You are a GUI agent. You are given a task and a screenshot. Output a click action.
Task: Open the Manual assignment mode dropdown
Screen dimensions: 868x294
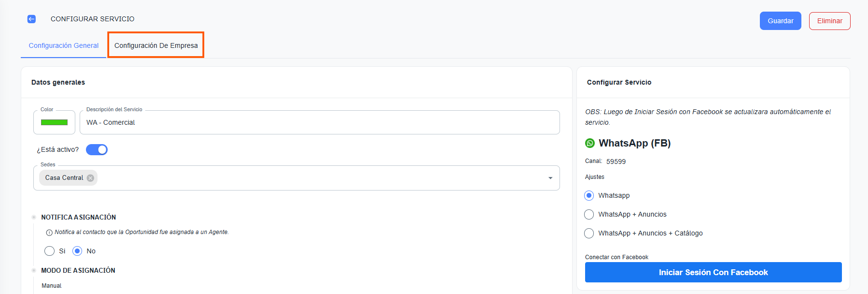[52, 286]
